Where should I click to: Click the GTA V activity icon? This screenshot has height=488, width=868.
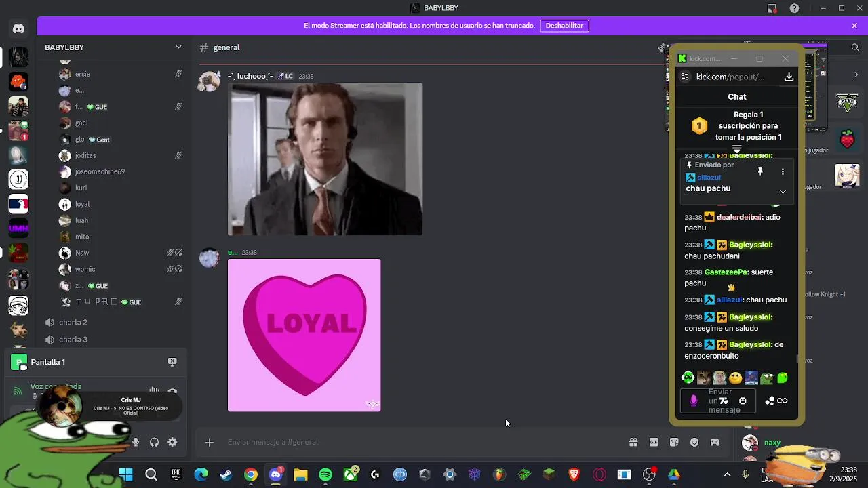847,103
